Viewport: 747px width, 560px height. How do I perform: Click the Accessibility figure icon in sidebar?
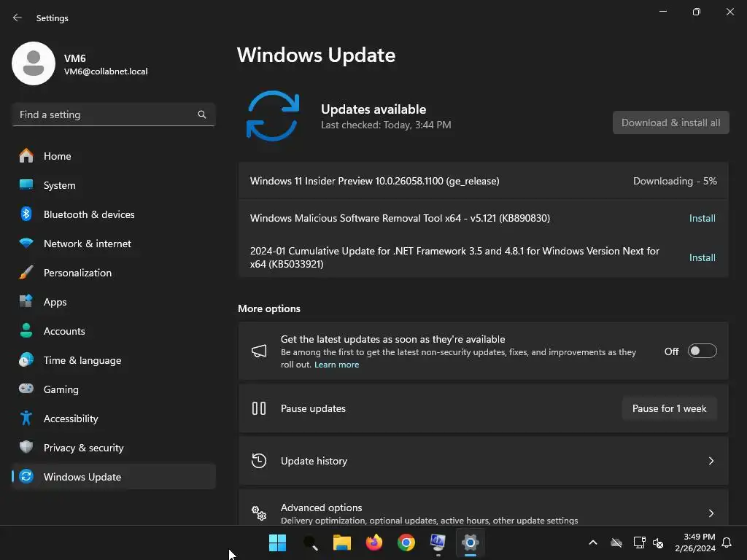point(26,418)
